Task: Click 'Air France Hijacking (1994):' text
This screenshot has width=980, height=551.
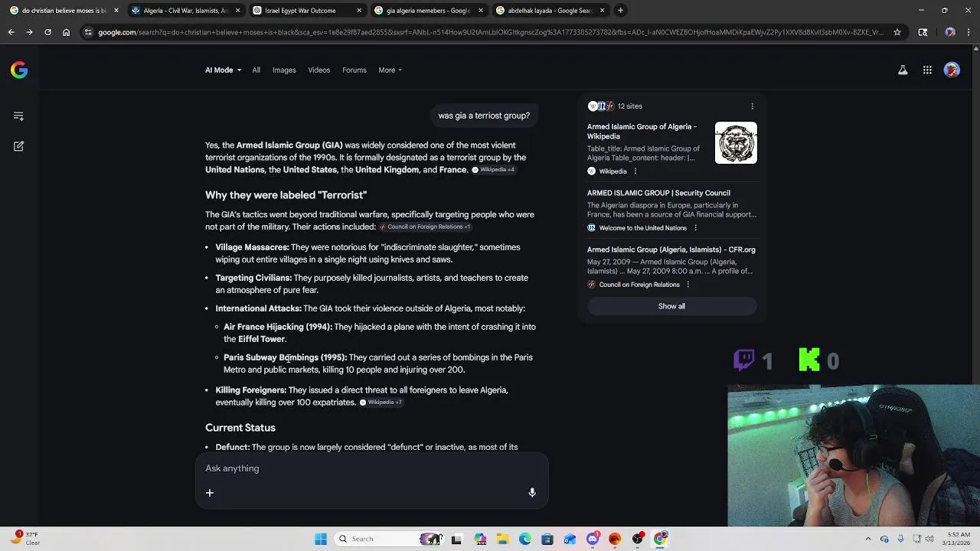Action: (x=278, y=327)
